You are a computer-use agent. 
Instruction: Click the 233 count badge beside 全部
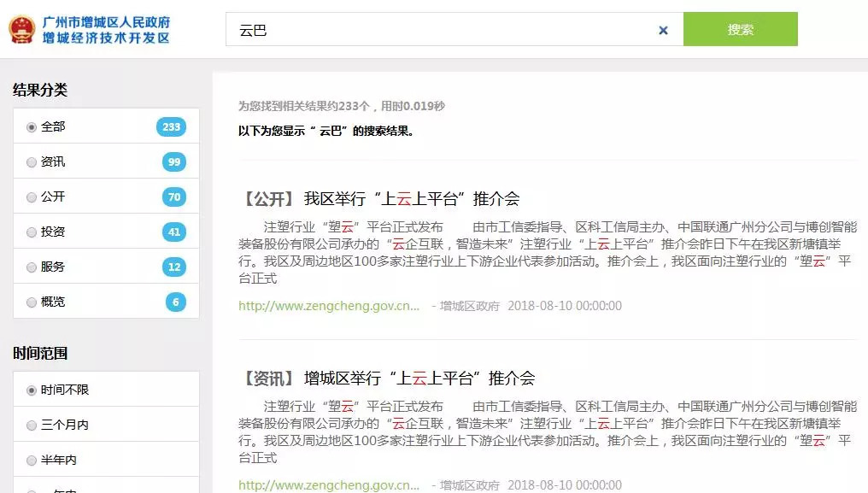pos(171,126)
